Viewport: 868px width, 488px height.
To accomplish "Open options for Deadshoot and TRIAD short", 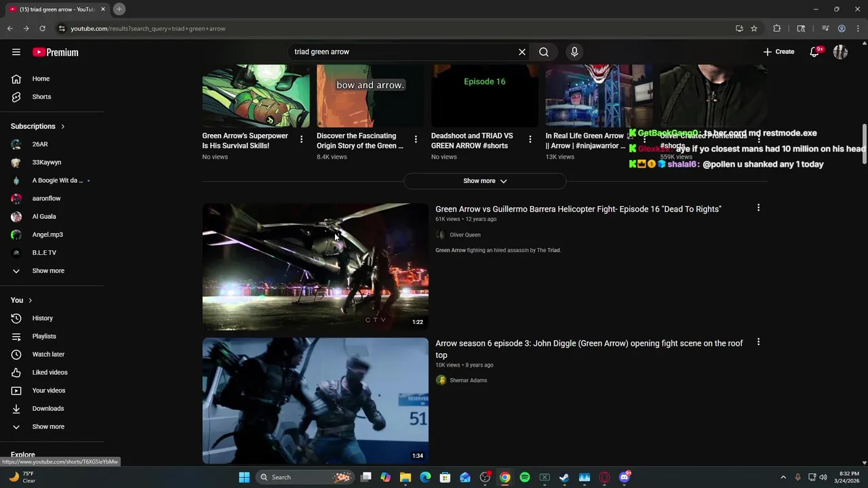I will [530, 139].
